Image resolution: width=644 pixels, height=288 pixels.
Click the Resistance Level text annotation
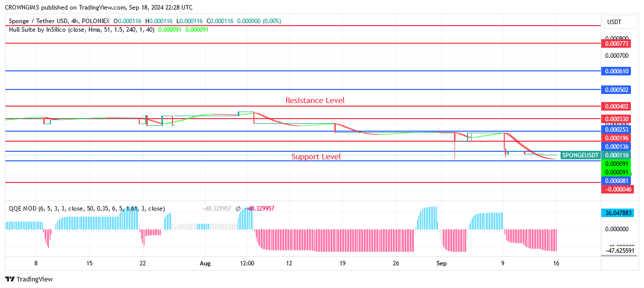pyautogui.click(x=315, y=101)
